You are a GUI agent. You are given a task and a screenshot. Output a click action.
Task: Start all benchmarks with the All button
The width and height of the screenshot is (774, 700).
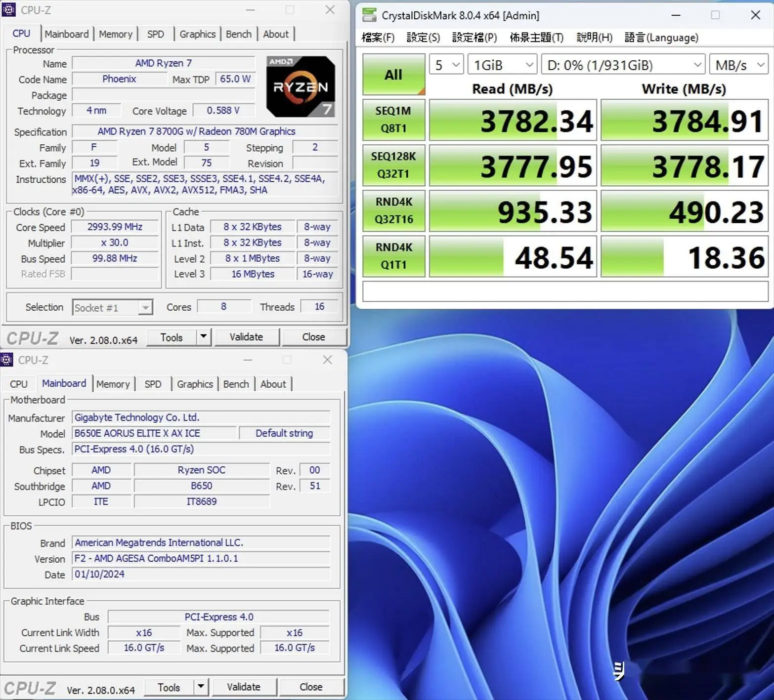393,75
